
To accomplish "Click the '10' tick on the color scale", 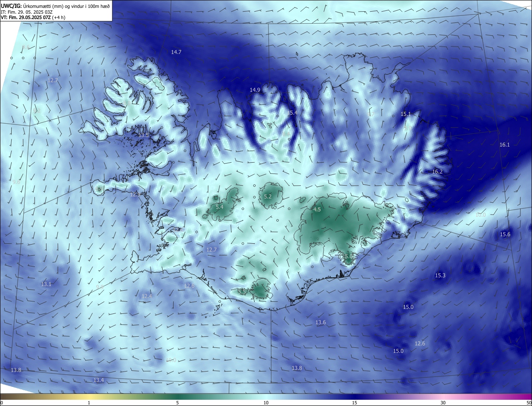I will click(266, 403).
